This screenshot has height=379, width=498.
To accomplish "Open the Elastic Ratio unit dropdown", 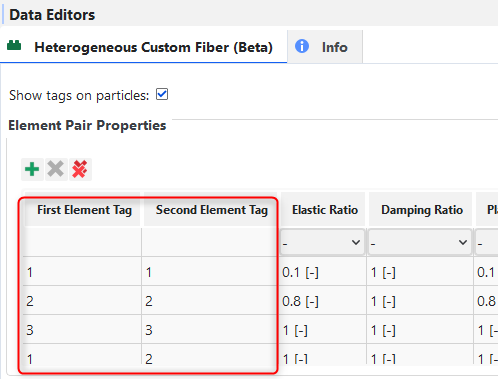I will click(322, 242).
